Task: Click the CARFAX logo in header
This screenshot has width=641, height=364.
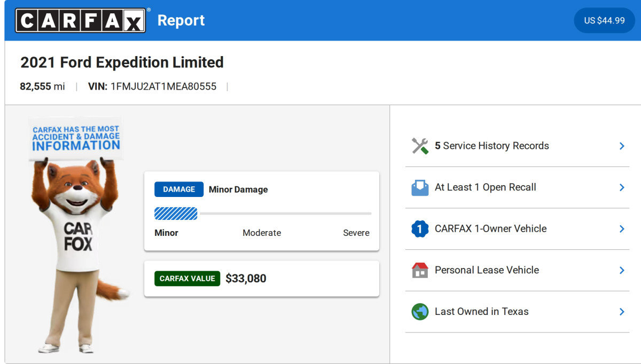Action: pos(80,20)
